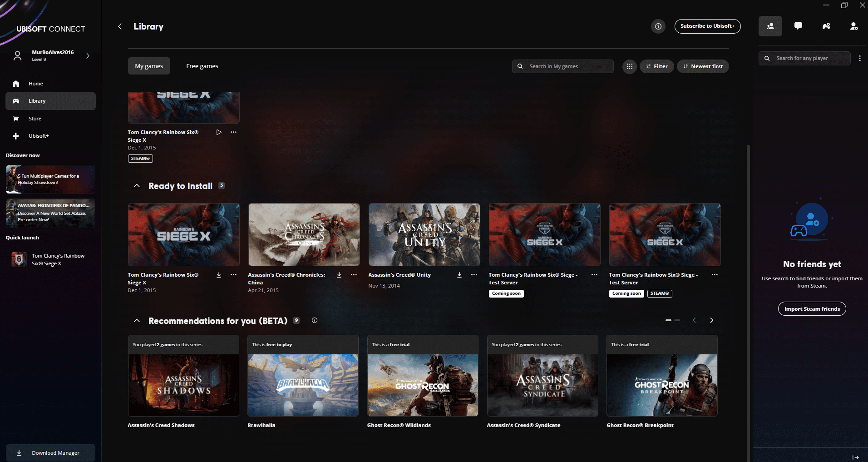Open your account profile icon

853,26
